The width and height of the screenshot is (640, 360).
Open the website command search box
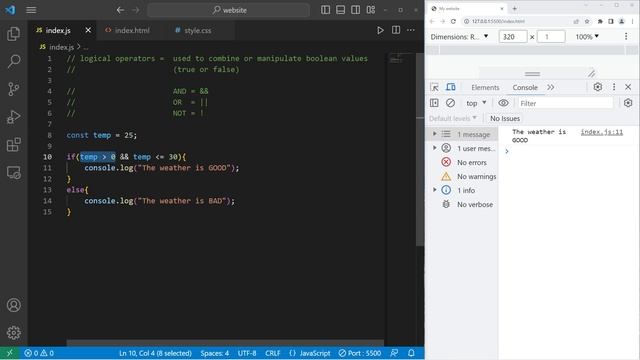(x=229, y=10)
